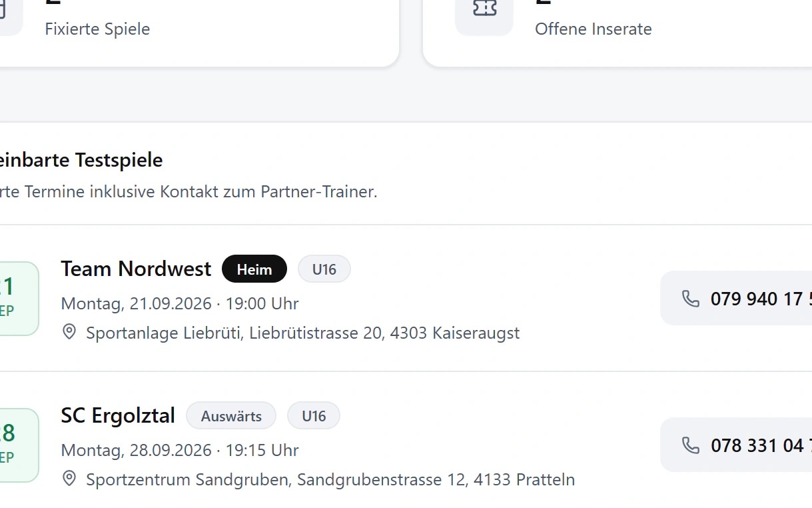
Task: Click the Testspiele section heading
Action: tap(81, 160)
